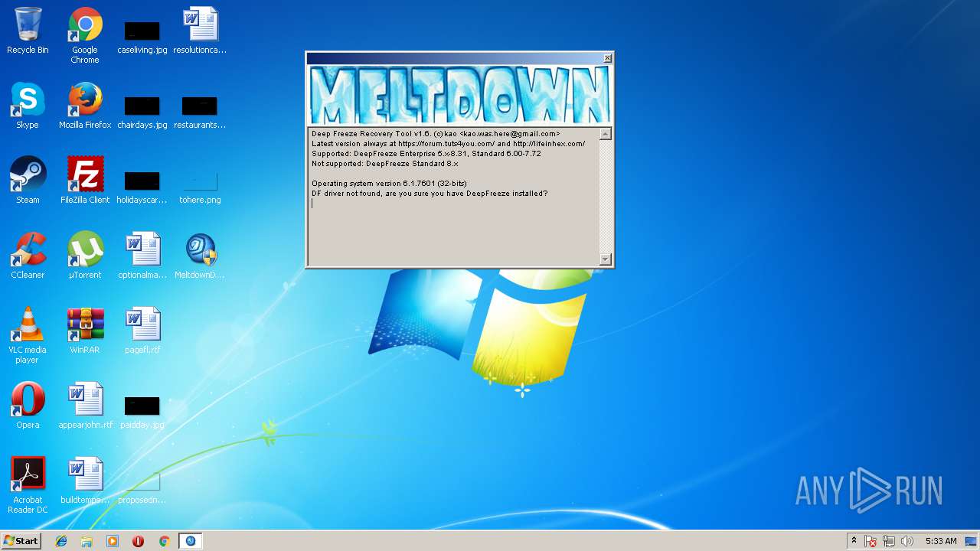Viewport: 980px width, 551px height.
Task: Launch Acrobat Reader DC shortcut
Action: (28, 485)
